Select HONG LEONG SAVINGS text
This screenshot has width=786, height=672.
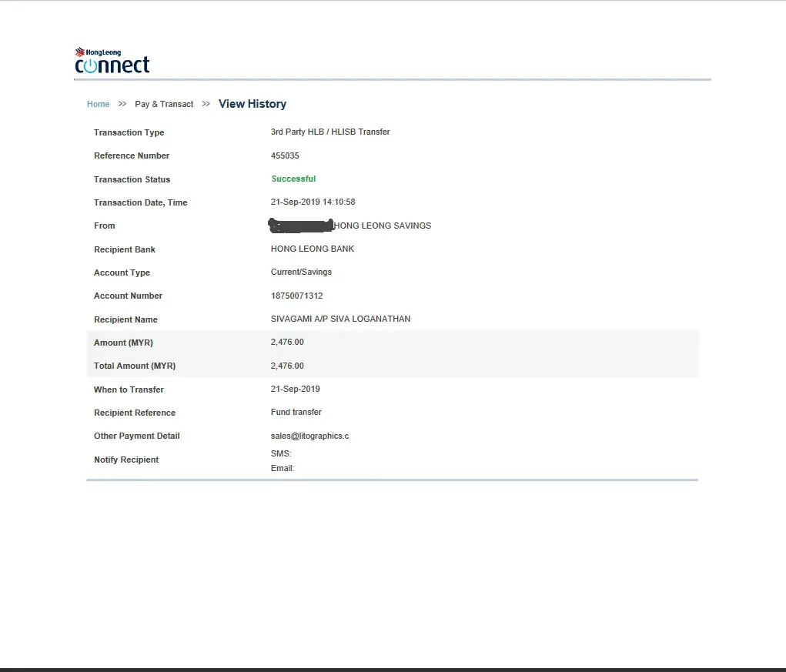(383, 226)
